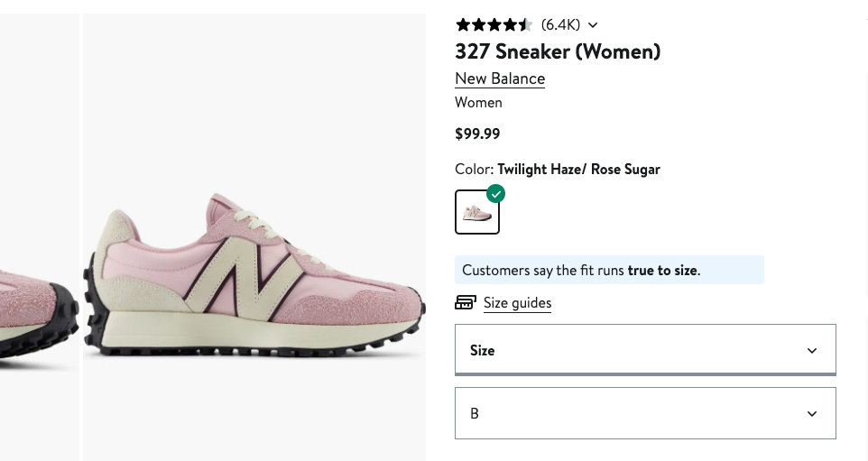Viewport: 868px width, 461px height.
Task: Click the Women category text
Action: click(x=478, y=103)
